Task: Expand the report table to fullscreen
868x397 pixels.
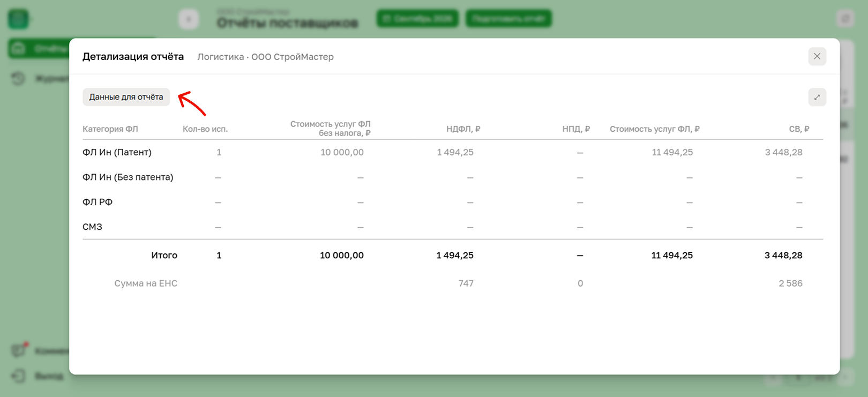Action: point(817,97)
